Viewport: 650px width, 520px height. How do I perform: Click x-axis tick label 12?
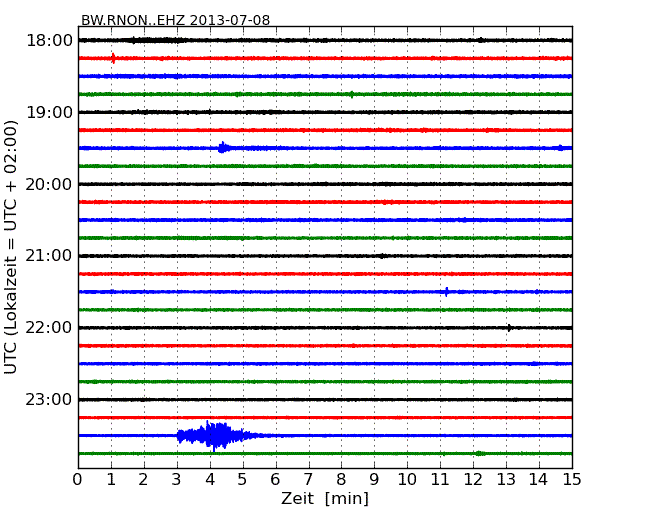[473, 479]
